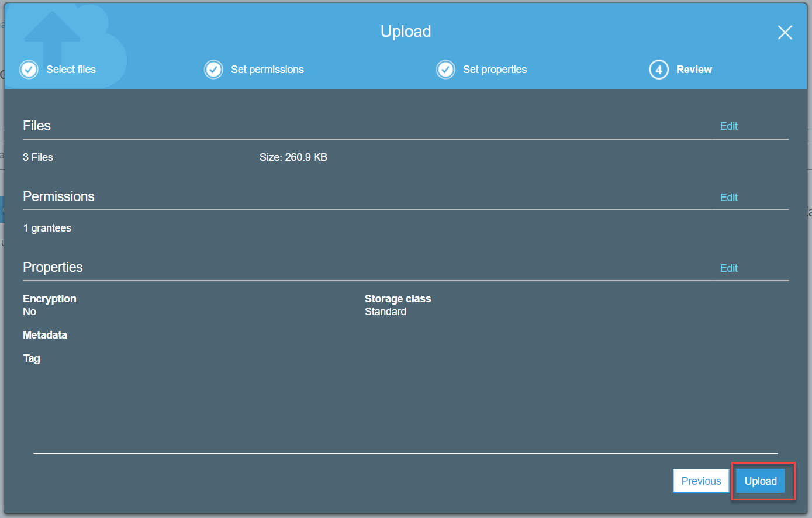The image size is (812, 518).
Task: Click the 'Size: 260.9 KB' text
Action: tap(293, 157)
